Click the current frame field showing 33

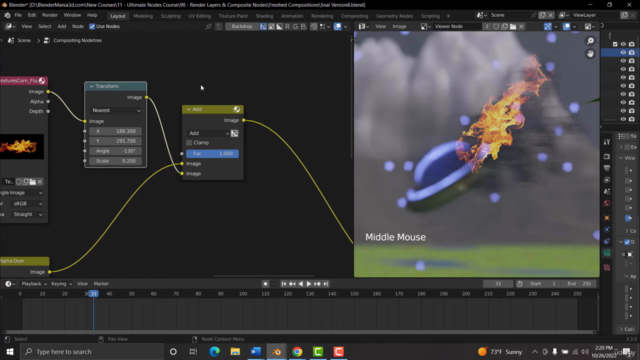pos(498,284)
